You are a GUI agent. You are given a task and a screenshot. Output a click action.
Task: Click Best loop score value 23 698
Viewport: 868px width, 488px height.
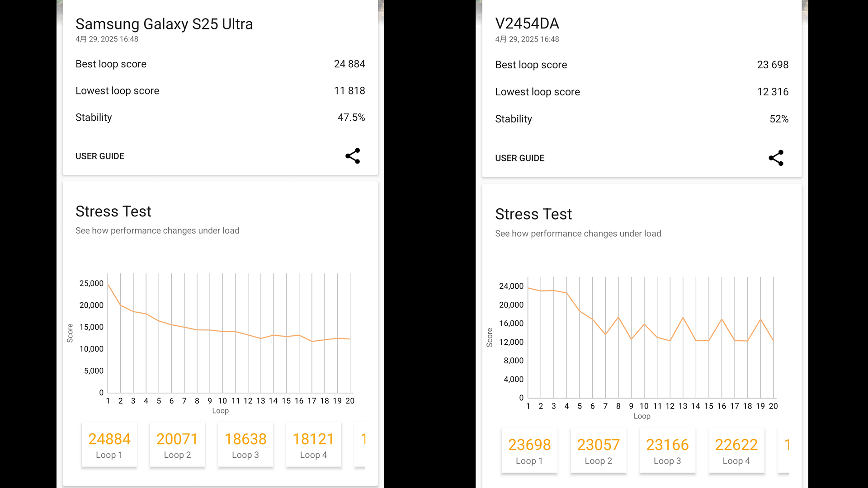[x=773, y=65]
